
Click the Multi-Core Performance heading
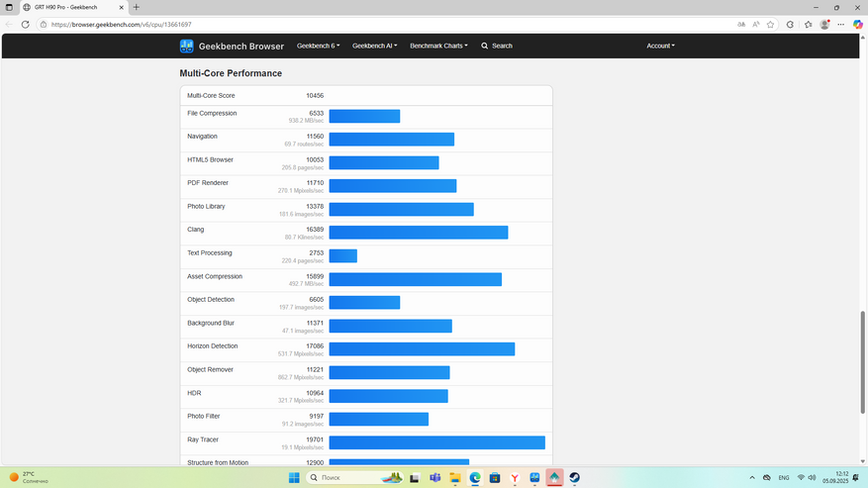[231, 73]
